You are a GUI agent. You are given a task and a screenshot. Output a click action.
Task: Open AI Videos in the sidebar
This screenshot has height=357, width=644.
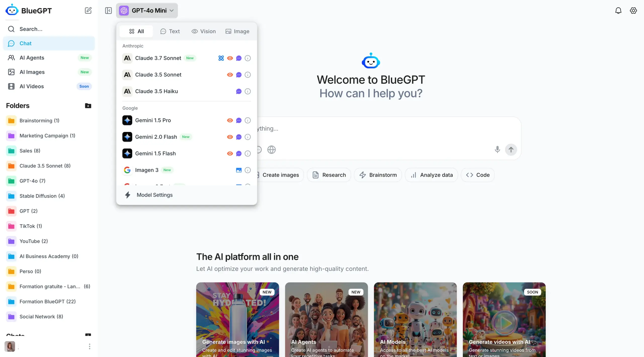(x=49, y=86)
